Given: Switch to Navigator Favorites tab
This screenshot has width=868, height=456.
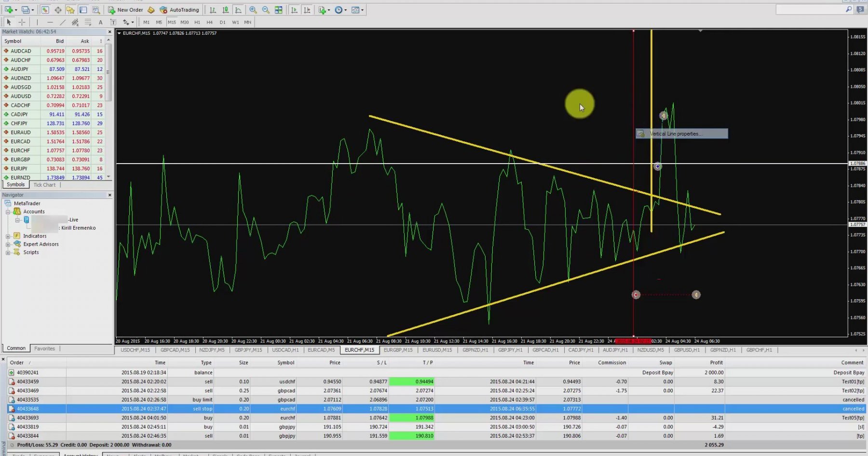Looking at the screenshot, I should [44, 348].
